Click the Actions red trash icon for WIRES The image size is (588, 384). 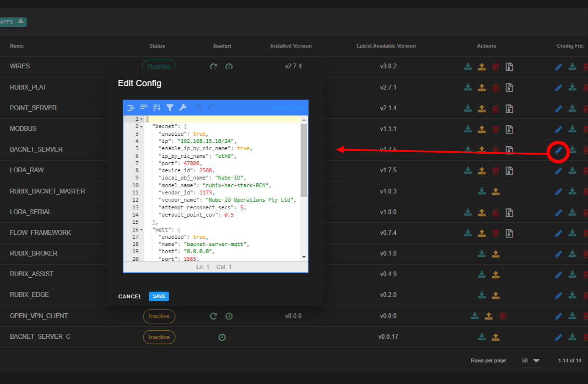496,66
